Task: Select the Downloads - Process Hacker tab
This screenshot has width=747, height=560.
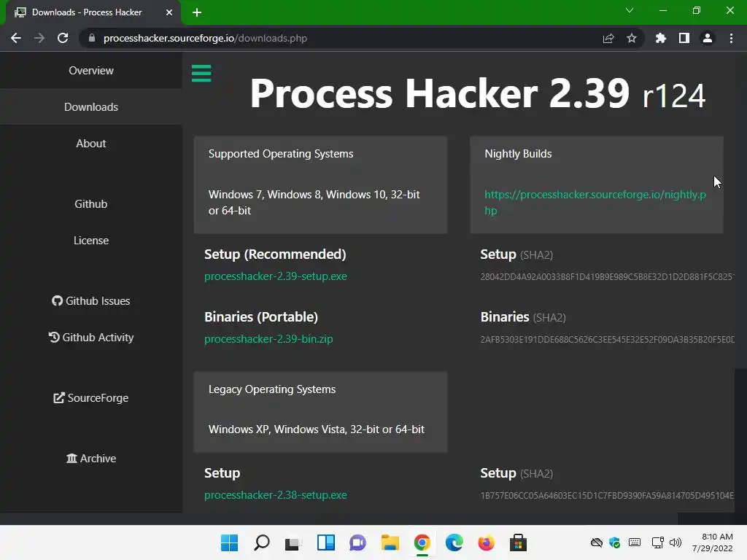Action: (93, 12)
